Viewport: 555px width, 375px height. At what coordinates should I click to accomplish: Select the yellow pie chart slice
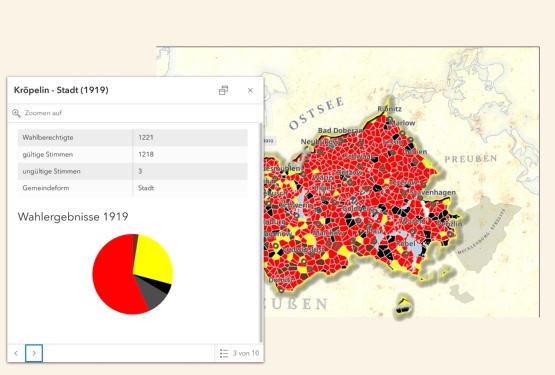[154, 260]
